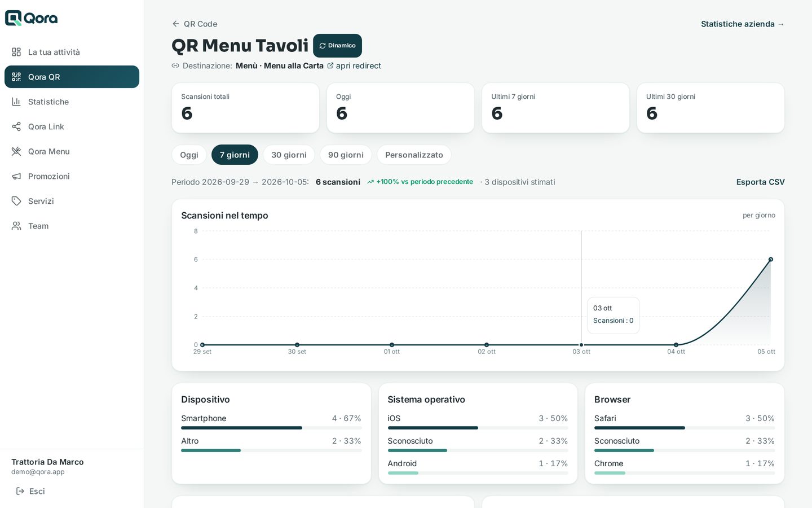Click the Esci logout icon
The width and height of the screenshot is (812, 508).
point(20,491)
